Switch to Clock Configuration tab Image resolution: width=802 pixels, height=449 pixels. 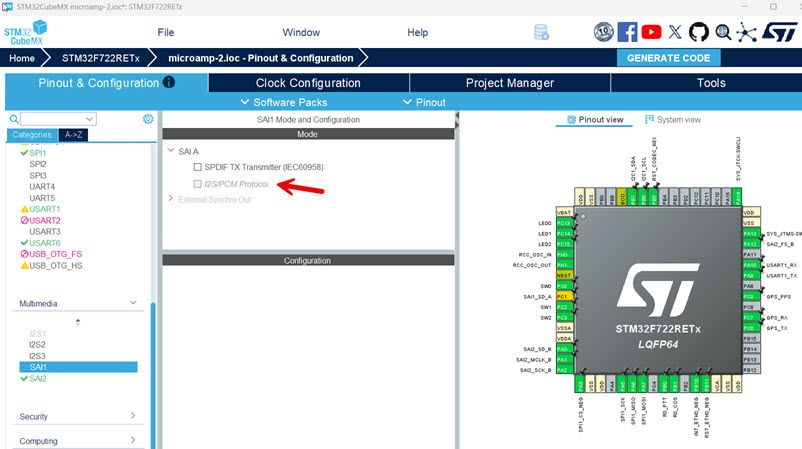pos(308,83)
